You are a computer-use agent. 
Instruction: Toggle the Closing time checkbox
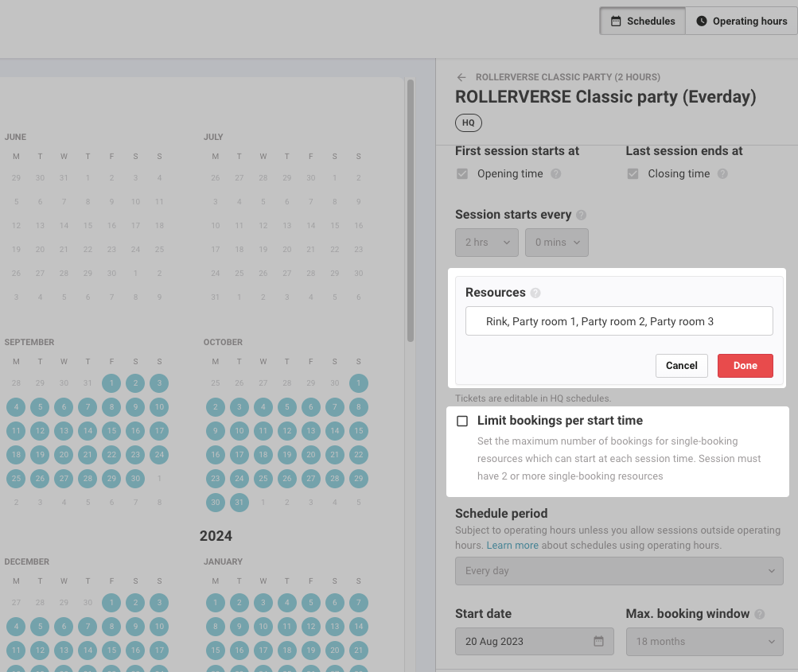[x=633, y=174]
